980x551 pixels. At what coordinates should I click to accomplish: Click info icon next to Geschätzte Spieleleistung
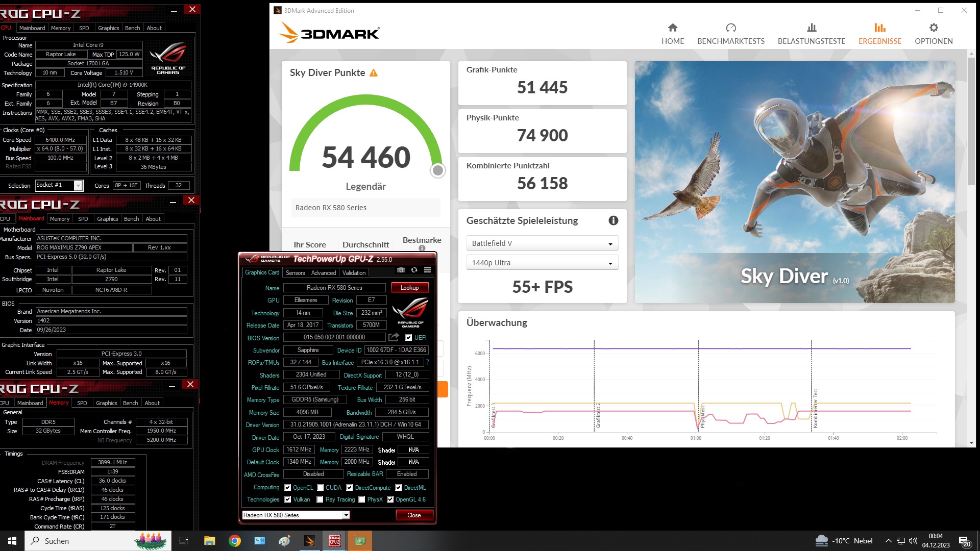pos(614,220)
